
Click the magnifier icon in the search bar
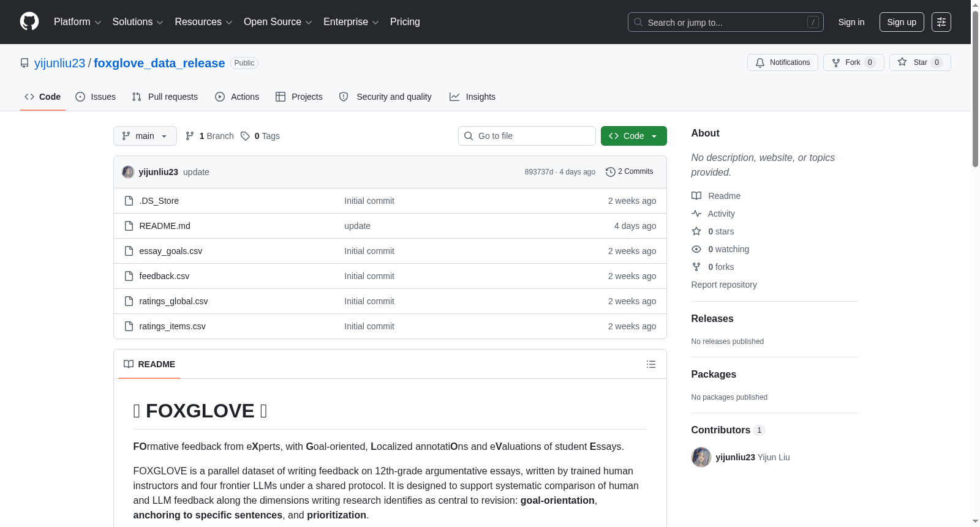638,22
